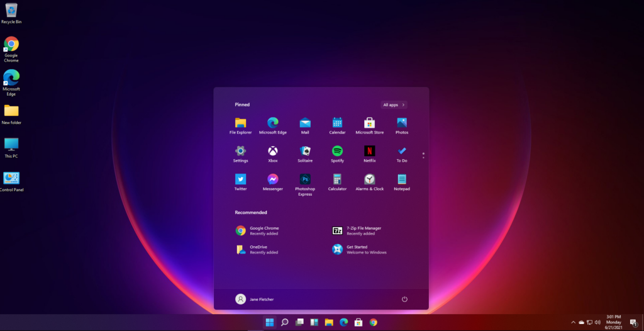Open Search from the taskbar
This screenshot has width=644, height=331.
[285, 322]
